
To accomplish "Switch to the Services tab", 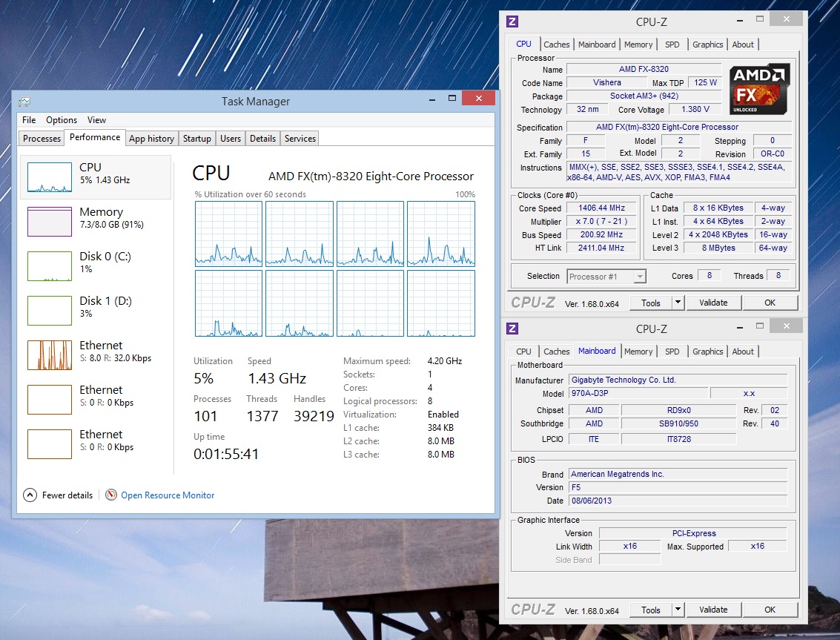I will pos(300,138).
